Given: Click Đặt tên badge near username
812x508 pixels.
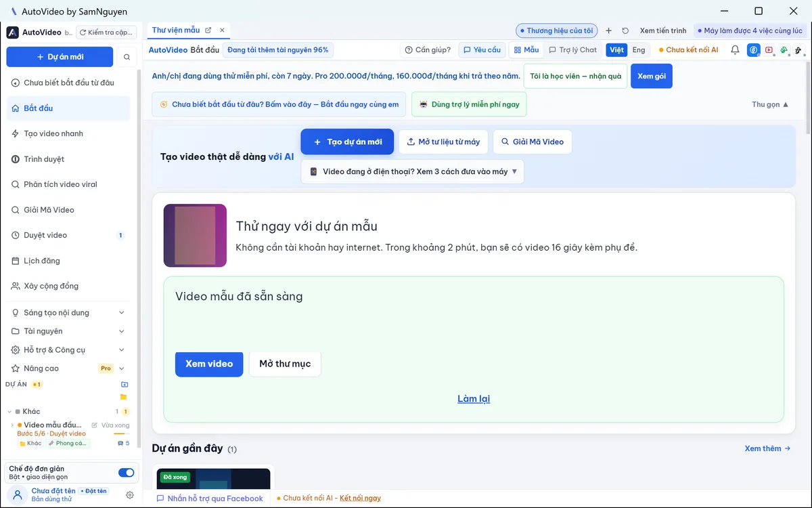Looking at the screenshot, I should coord(93,491).
